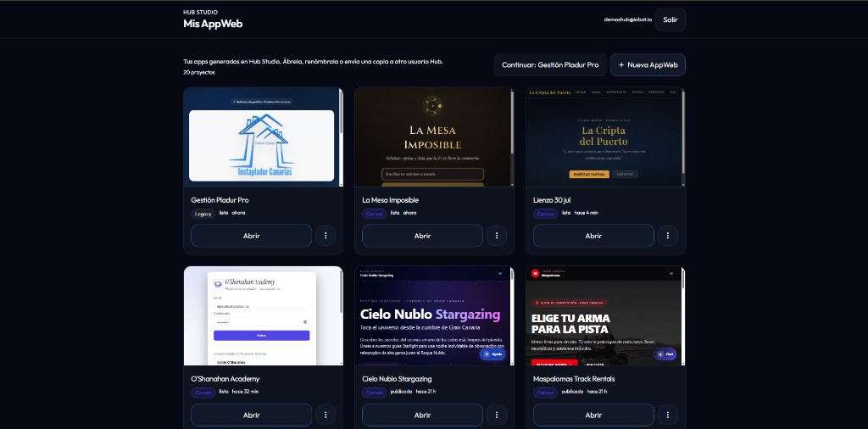Viewport: 868px width, 429px height.
Task: Open the three-dot menu for Maspalomas Track Rentals
Action: tap(668, 415)
